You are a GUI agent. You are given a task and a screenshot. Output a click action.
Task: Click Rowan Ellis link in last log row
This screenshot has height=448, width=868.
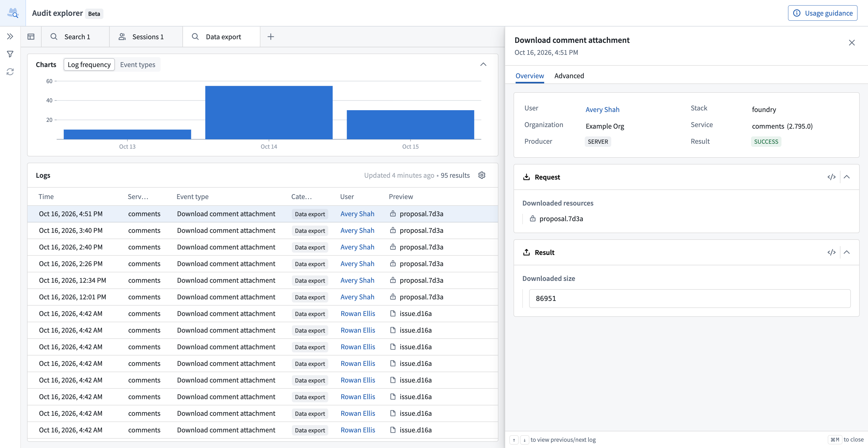[358, 430]
